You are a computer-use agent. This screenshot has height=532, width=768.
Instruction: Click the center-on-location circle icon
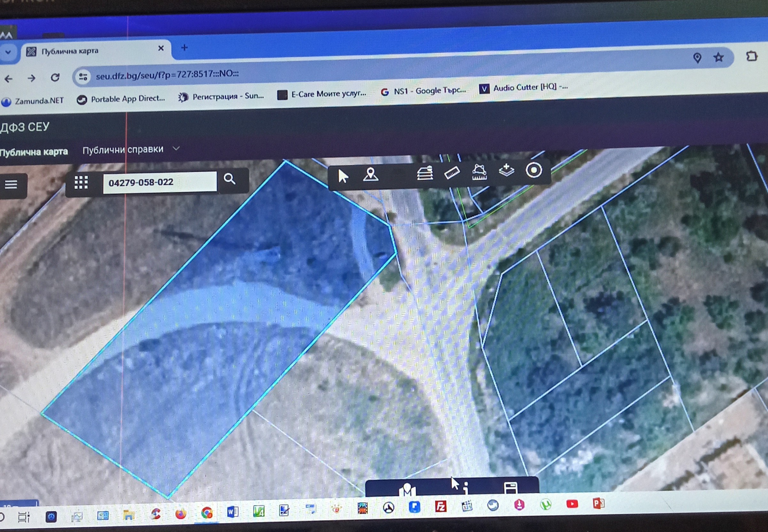533,170
